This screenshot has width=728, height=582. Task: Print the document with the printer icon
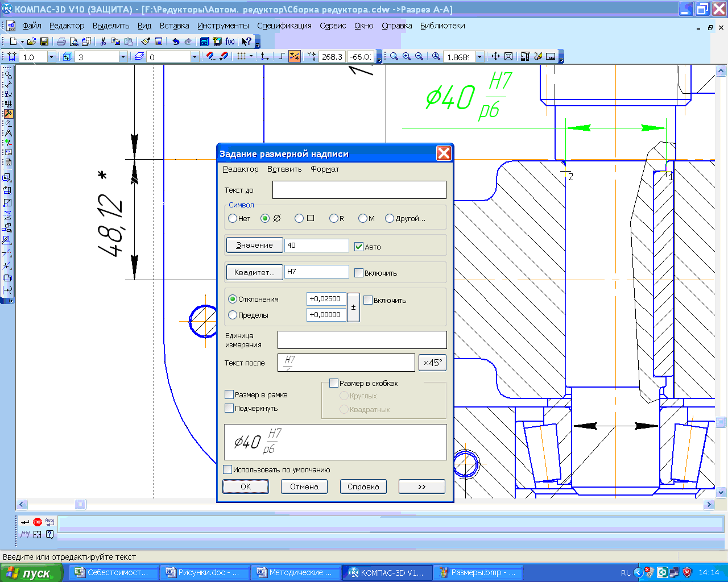click(61, 41)
